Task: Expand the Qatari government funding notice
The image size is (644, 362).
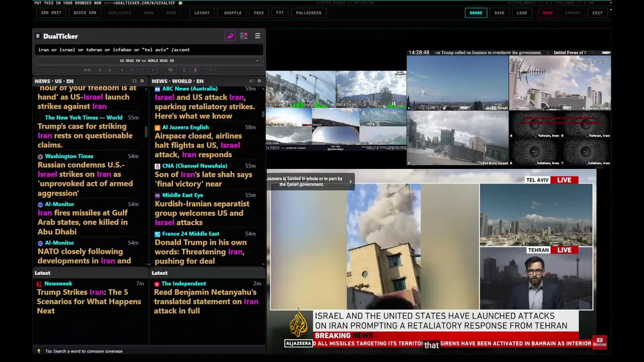Action: tap(350, 182)
